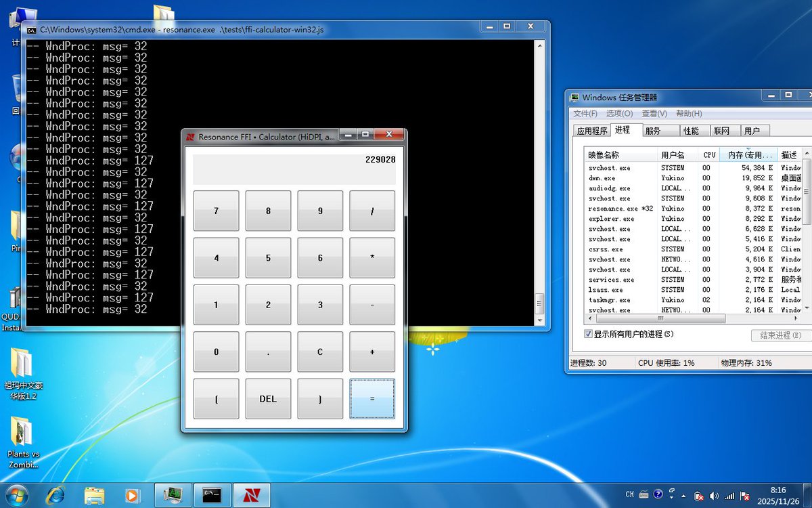812x508 pixels.
Task: Open the 选项(O) menu in Task Manager
Action: [x=619, y=113]
